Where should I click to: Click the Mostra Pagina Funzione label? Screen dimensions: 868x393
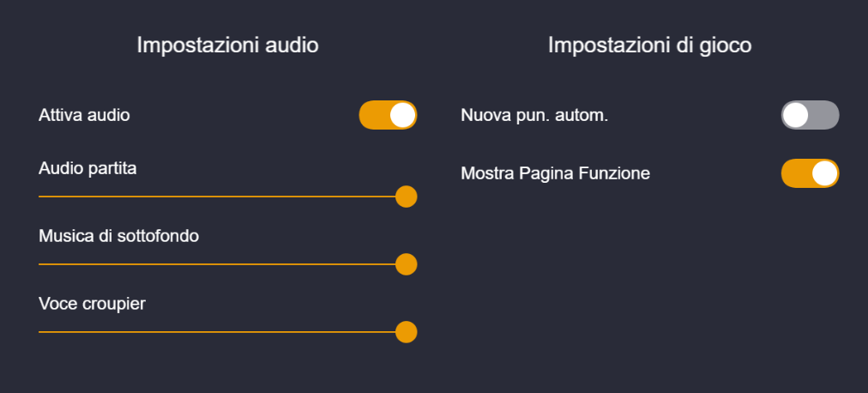point(555,173)
